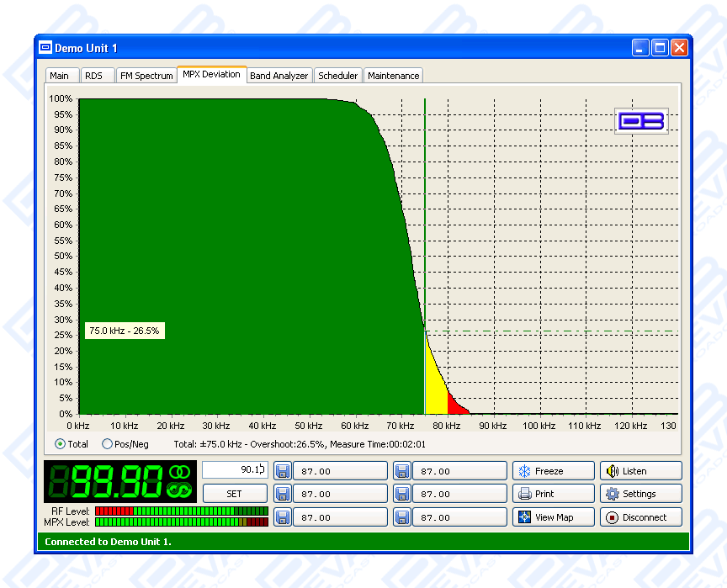This screenshot has width=727, height=588.
Task: Switch to the FM Spectrum tab
Action: coord(146,76)
